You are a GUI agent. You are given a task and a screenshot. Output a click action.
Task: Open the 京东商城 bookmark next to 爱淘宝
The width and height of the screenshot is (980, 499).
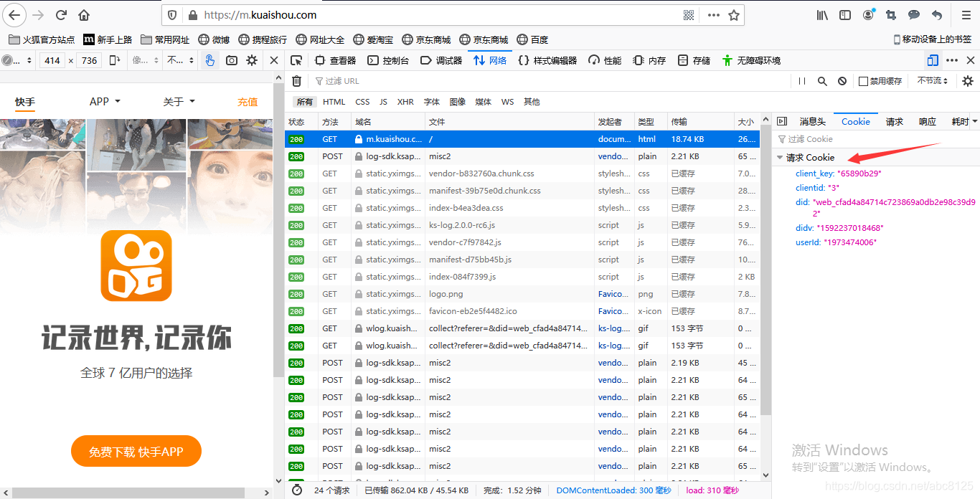tap(426, 40)
